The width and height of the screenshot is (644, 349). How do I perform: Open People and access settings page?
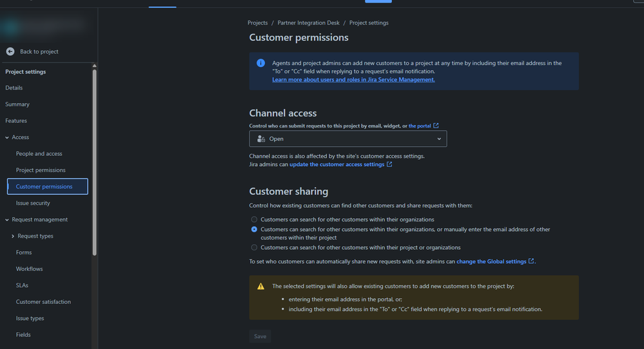[39, 154]
